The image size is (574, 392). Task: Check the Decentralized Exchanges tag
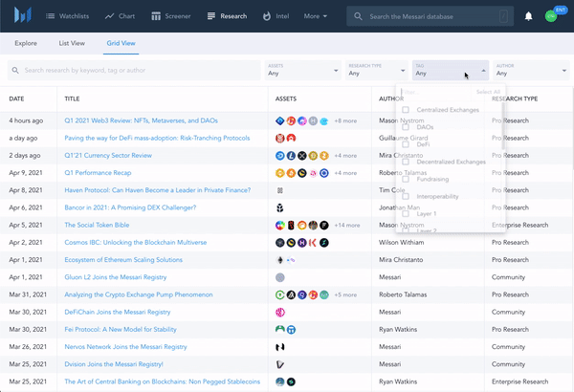(406, 162)
